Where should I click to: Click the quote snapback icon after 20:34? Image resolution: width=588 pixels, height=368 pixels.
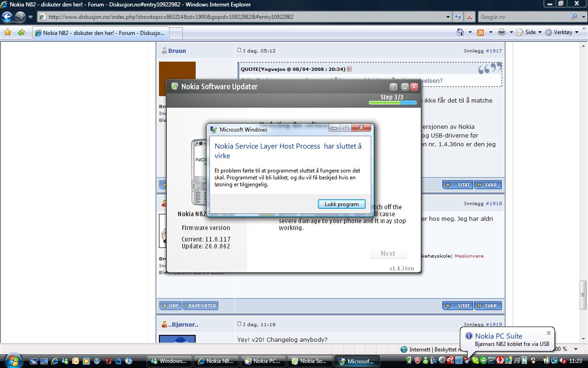pyautogui.click(x=349, y=69)
